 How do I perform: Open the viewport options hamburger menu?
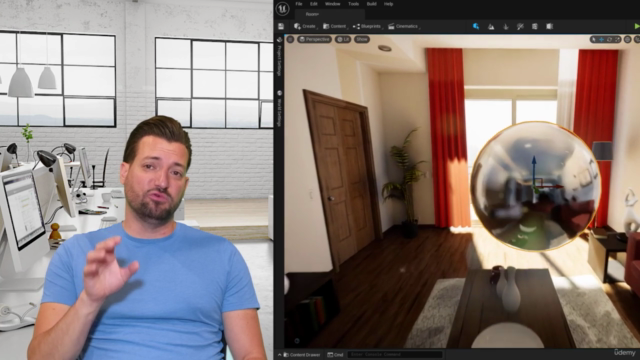coord(290,39)
